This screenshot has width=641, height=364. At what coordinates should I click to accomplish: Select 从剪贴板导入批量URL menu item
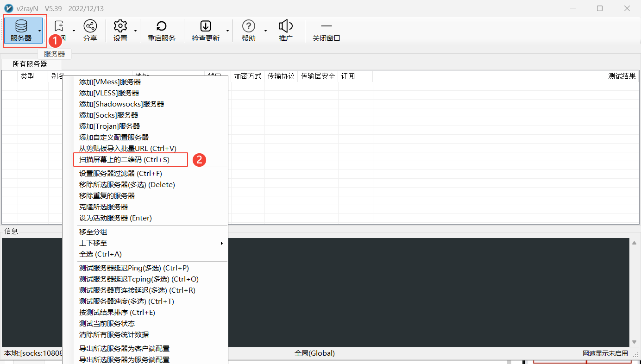tap(128, 149)
